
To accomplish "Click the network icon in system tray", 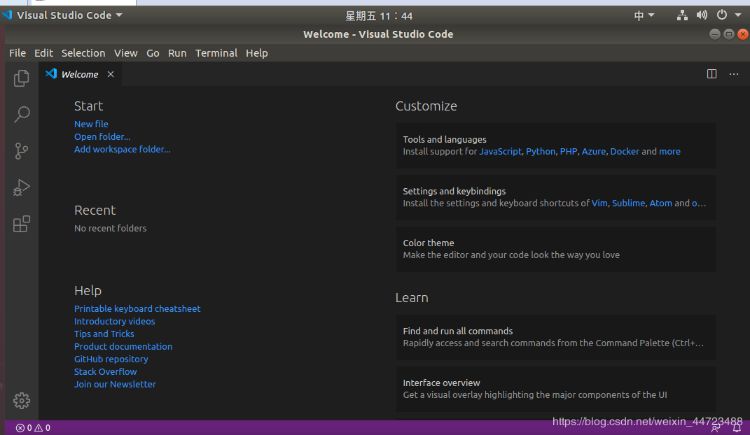I will [682, 15].
